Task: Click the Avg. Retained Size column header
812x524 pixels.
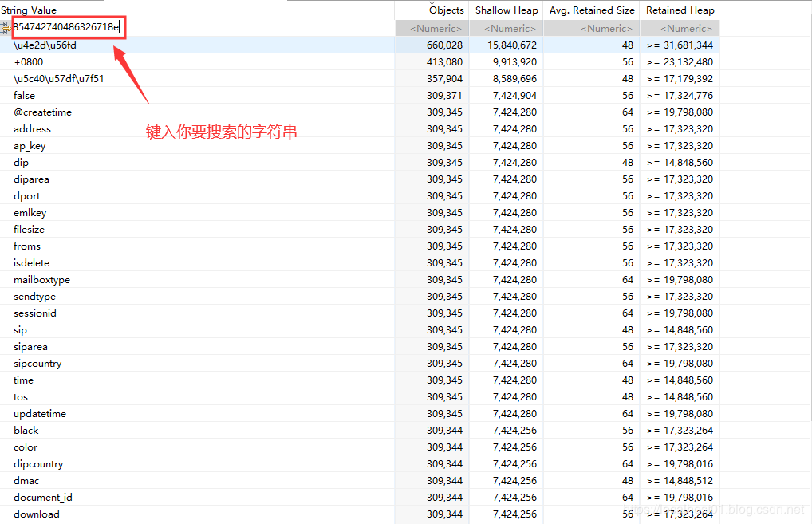Action: tap(592, 10)
